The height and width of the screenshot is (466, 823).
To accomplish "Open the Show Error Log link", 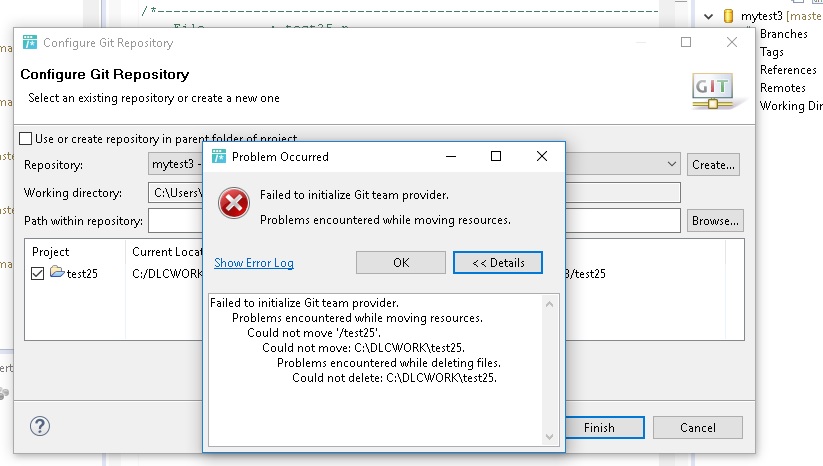I will click(254, 263).
